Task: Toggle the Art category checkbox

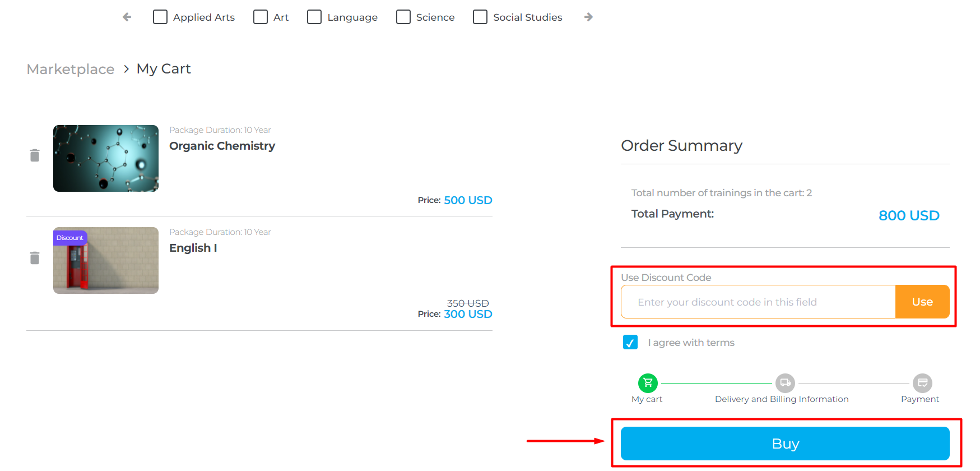Action: (261, 17)
